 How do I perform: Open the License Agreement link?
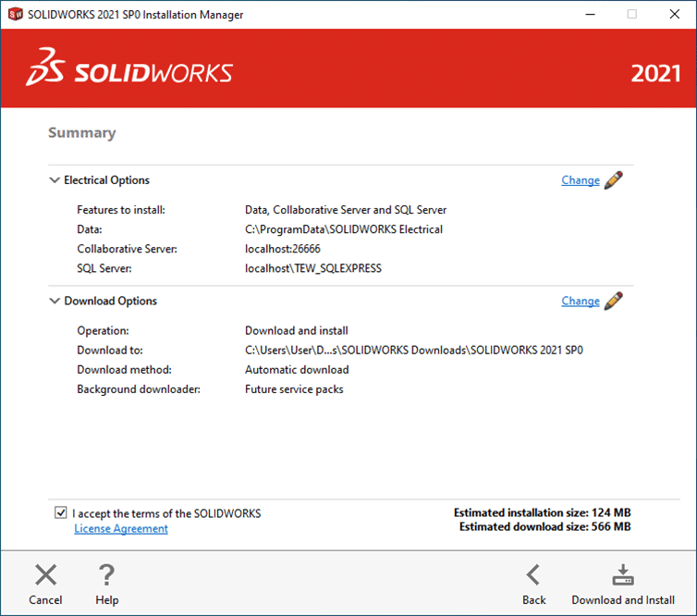pos(121,528)
